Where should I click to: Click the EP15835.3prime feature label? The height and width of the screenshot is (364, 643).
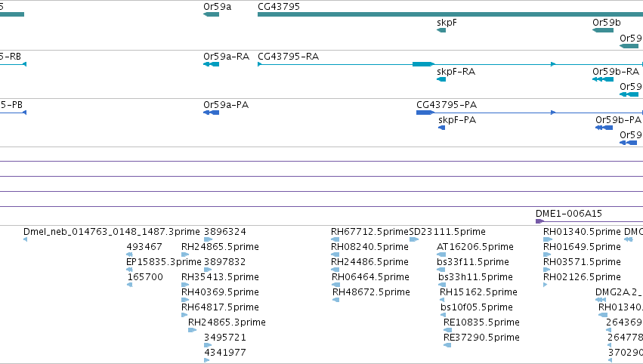click(164, 262)
